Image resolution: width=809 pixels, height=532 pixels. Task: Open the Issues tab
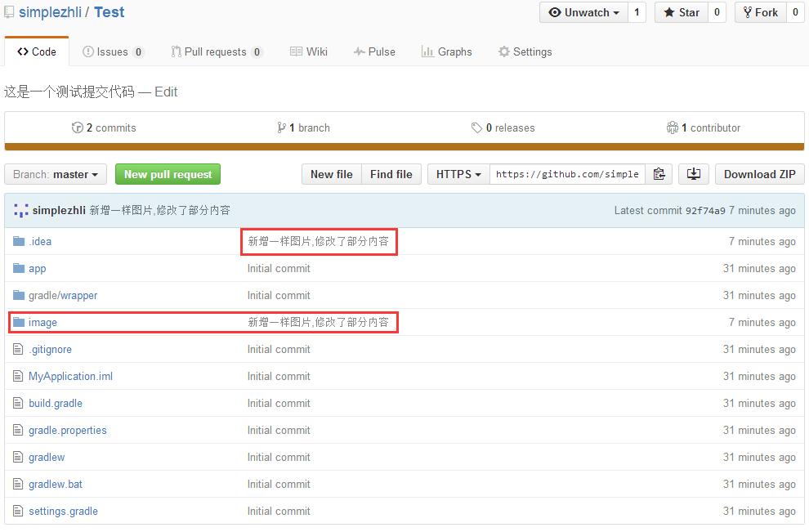(x=113, y=51)
